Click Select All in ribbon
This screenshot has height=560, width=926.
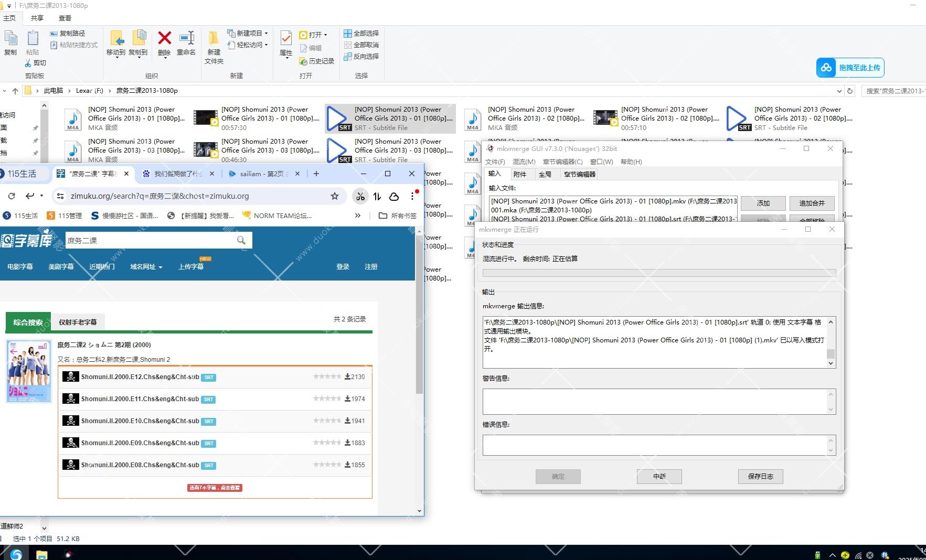click(x=361, y=33)
